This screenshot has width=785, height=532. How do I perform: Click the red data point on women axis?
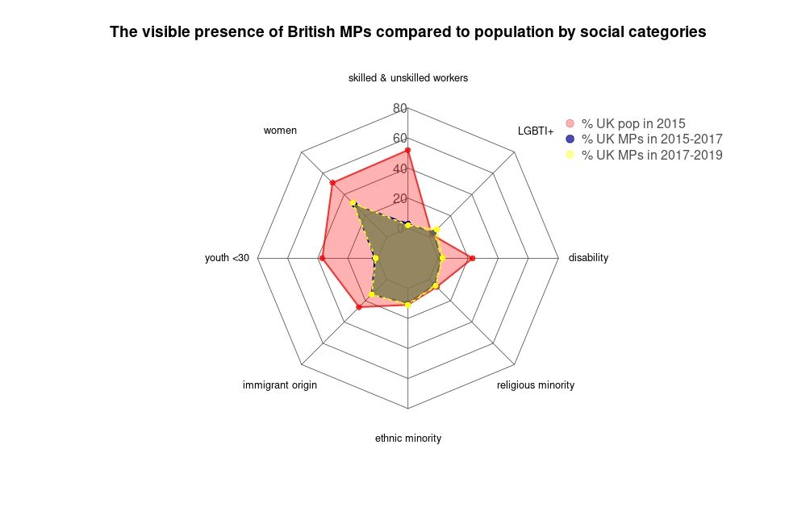(332, 183)
